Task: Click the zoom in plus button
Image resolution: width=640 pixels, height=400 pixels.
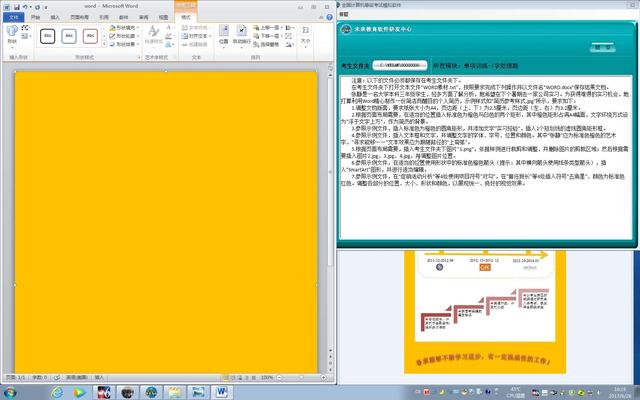Action: [323, 378]
